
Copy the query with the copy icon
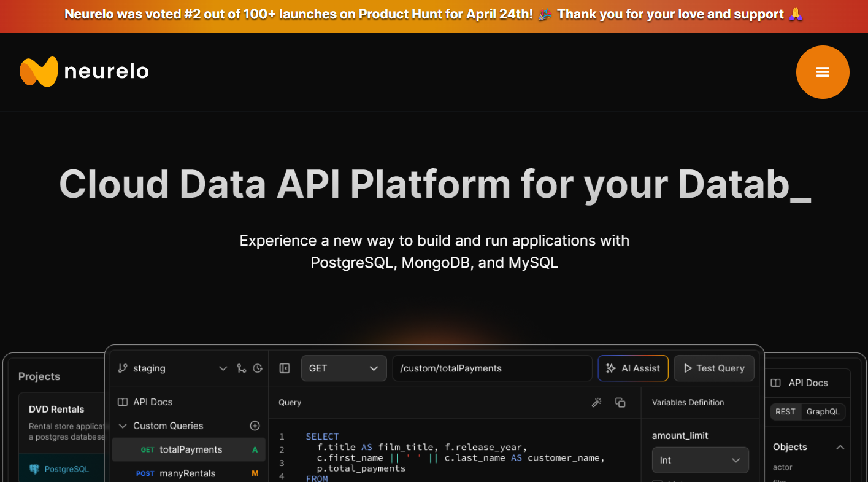click(x=620, y=403)
